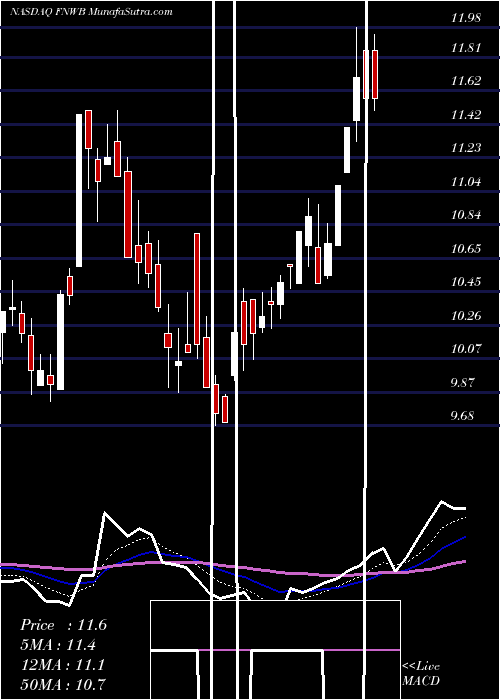This screenshot has width=500, height=700.
Task: Click the 11.23 price axis label
Action: pyautogui.click(x=466, y=148)
